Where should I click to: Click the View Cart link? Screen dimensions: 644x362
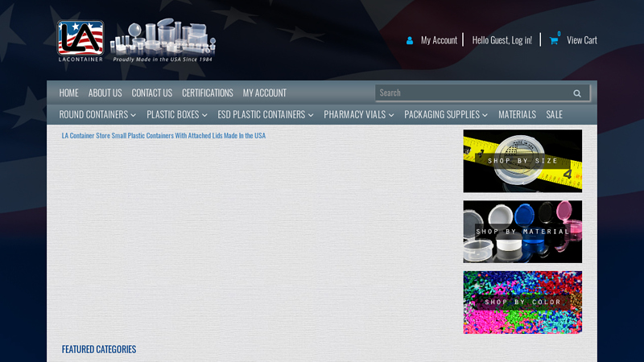tap(581, 40)
